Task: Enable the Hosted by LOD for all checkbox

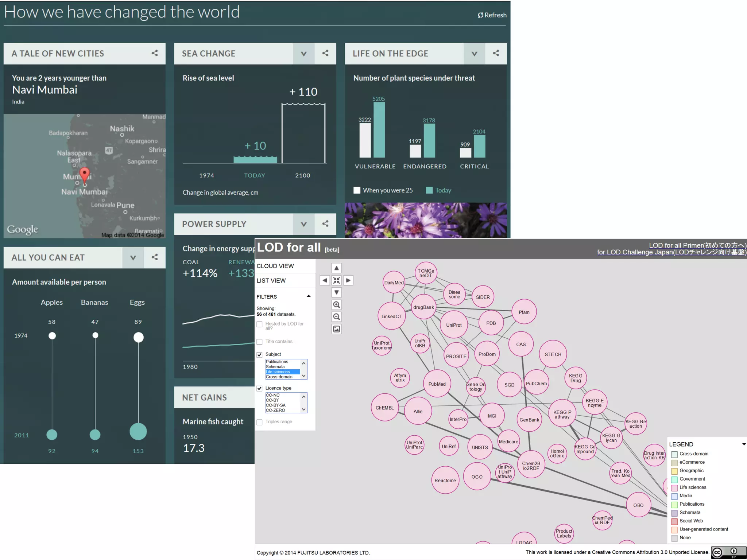Action: coord(260,324)
